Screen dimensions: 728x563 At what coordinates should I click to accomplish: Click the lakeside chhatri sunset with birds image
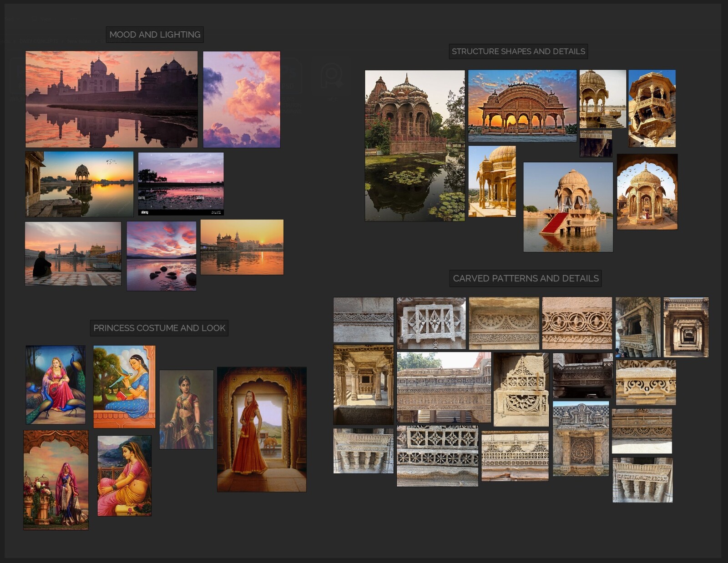[79, 184]
